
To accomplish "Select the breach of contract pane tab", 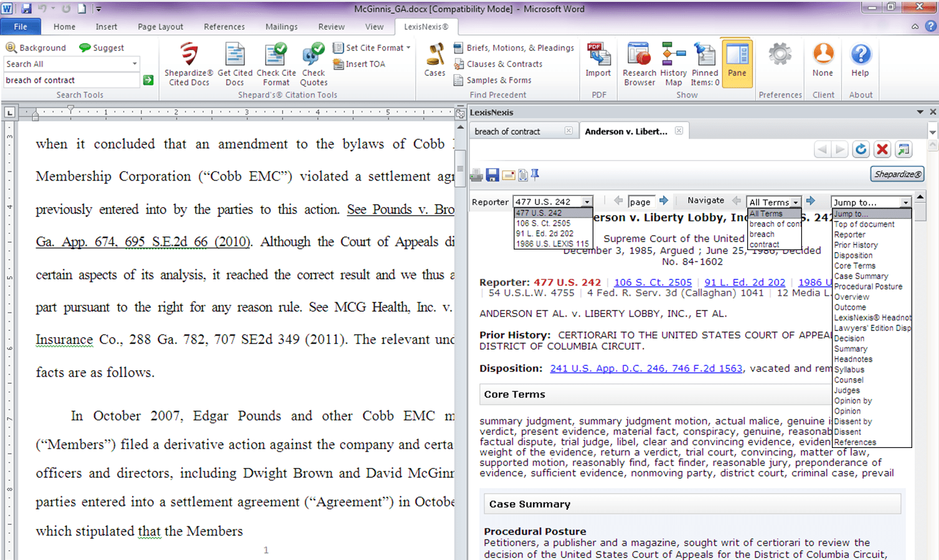I will point(507,131).
